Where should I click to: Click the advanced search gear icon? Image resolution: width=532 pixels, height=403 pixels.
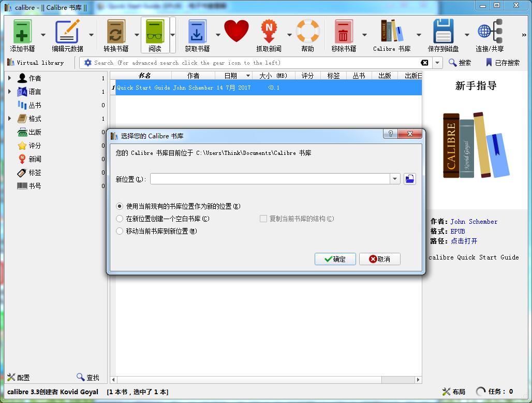coord(88,63)
